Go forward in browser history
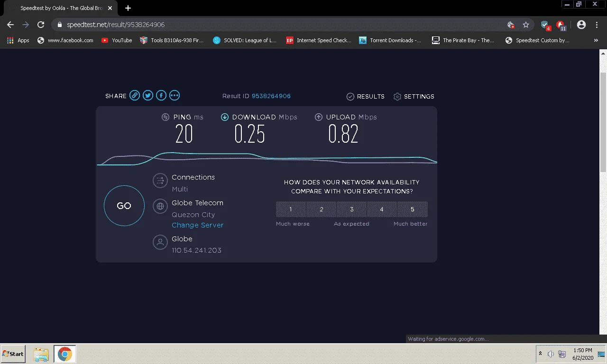607x364 pixels. pos(26,25)
